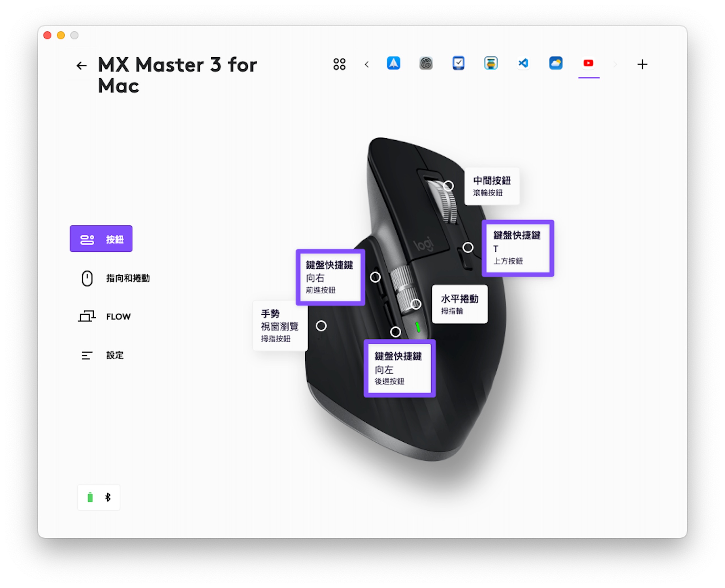Screen dimensions: 725x588
Task: Show previous app profiles with left chevron
Action: [366, 64]
